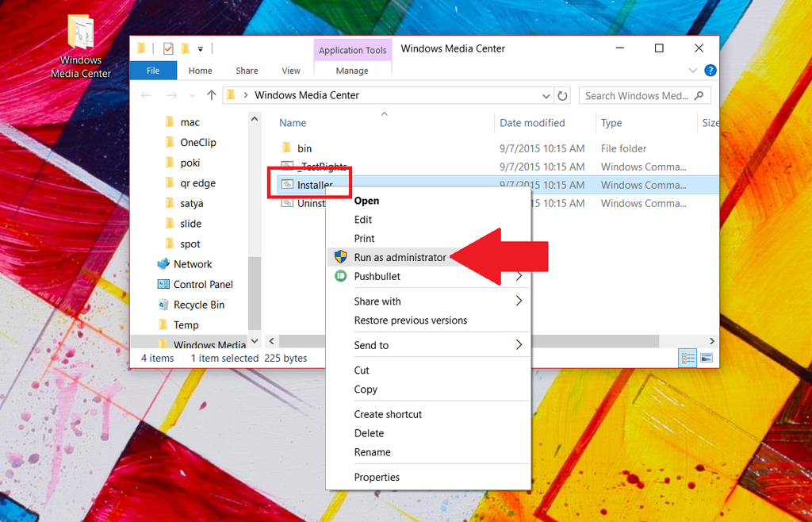Activate the details view toggle
Image resolution: width=812 pixels, height=522 pixels.
point(687,358)
